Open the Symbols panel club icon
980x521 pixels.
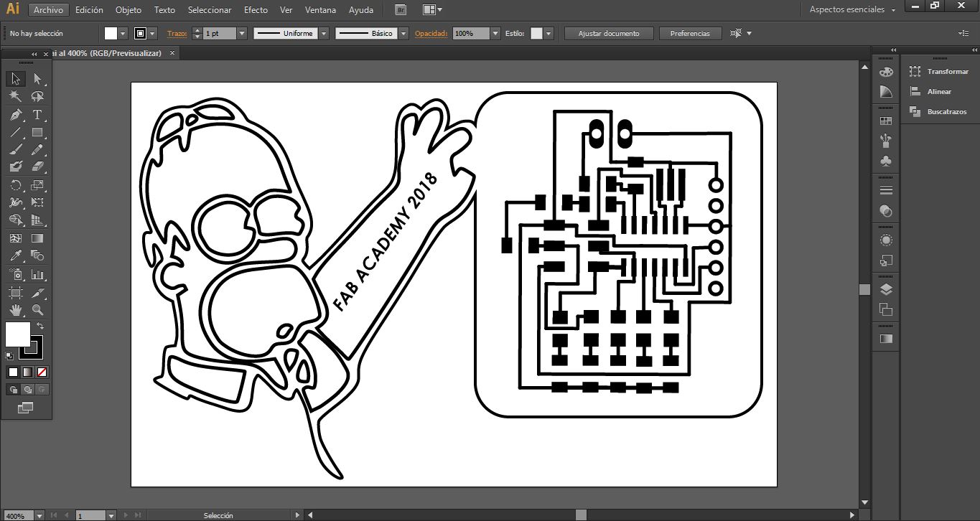click(x=886, y=161)
